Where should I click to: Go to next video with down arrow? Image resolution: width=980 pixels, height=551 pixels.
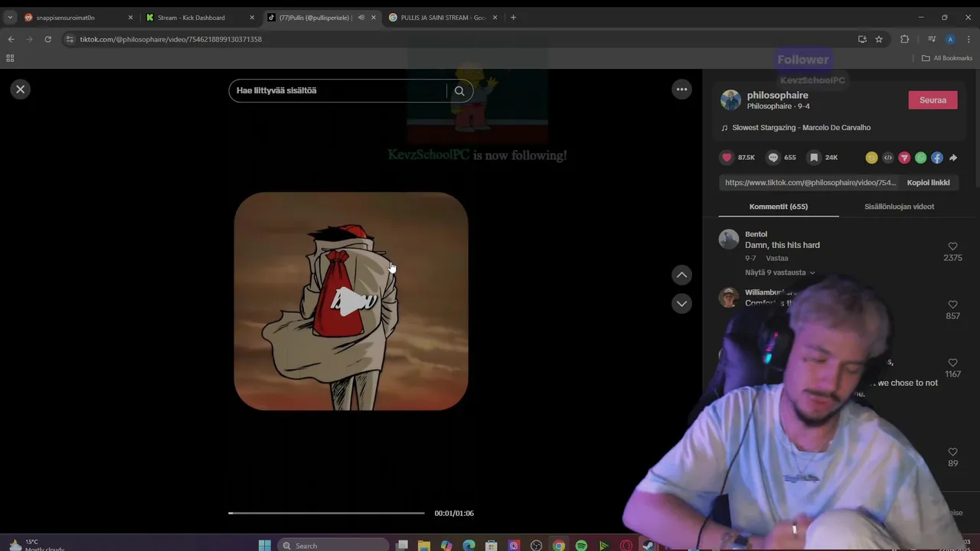[x=681, y=304]
